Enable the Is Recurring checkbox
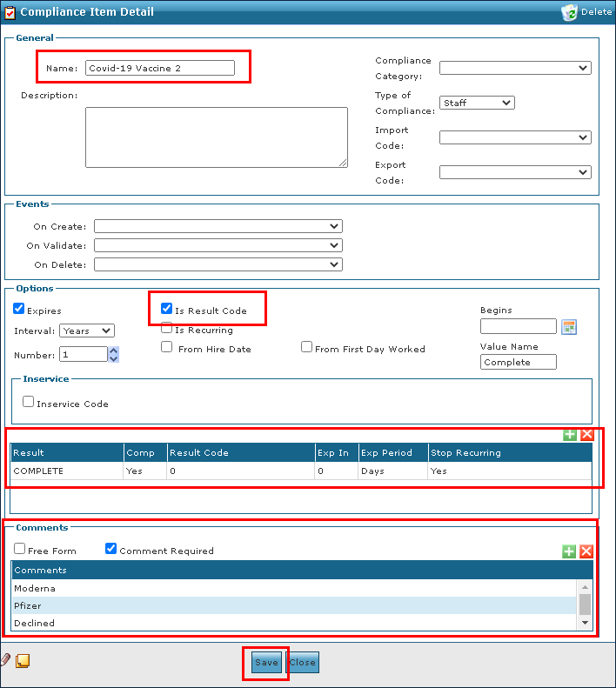The height and width of the screenshot is (688, 616). click(167, 329)
